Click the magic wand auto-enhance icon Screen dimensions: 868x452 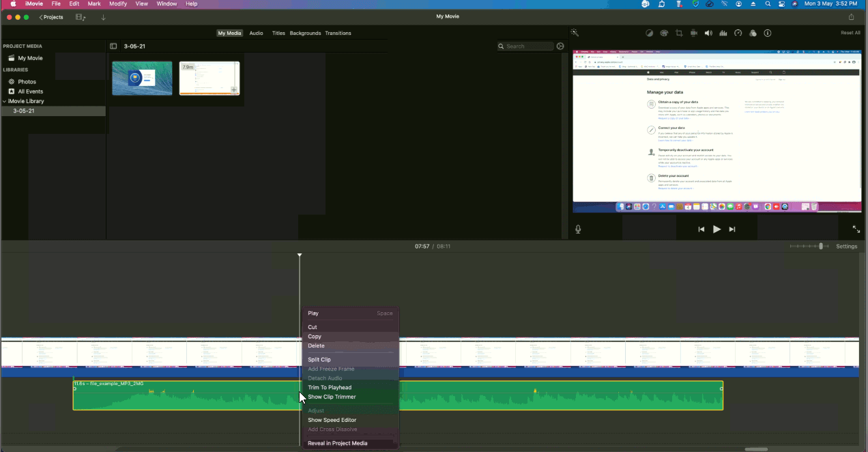(575, 33)
